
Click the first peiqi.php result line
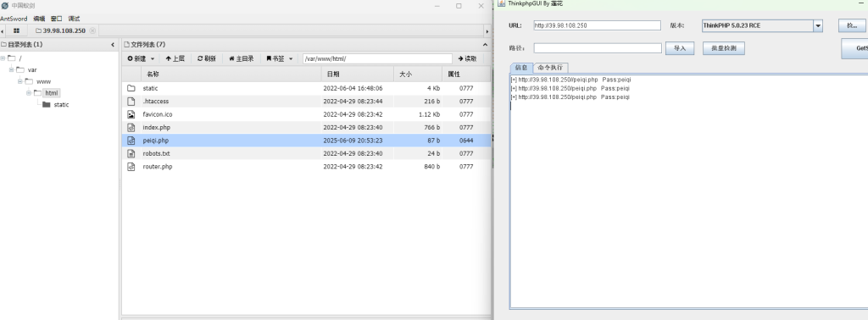pos(570,80)
